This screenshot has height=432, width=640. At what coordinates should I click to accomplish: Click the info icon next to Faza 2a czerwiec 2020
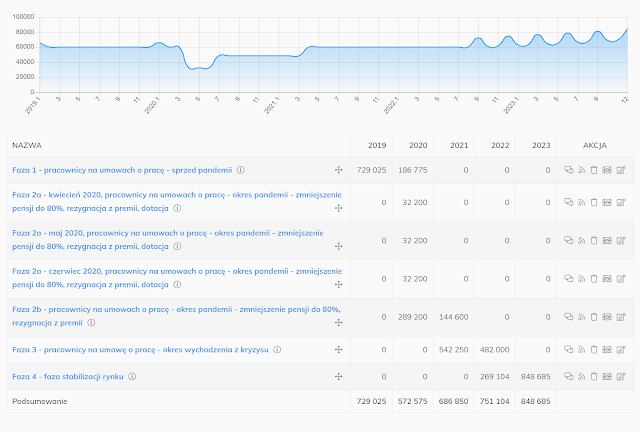tap(177, 285)
